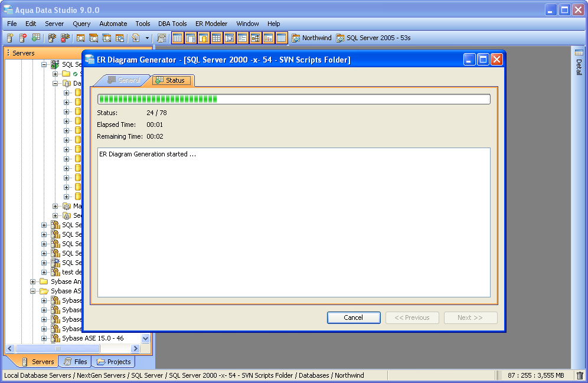Open the File menu

[12, 24]
